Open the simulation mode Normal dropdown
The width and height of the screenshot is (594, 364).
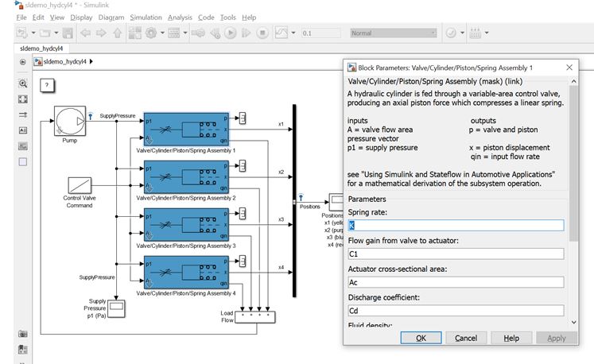pyautogui.click(x=394, y=33)
